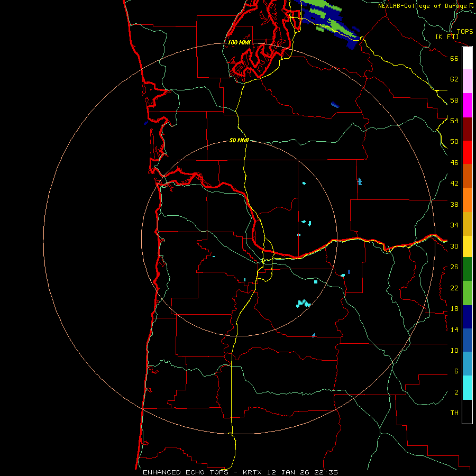This screenshot has width=476, height=476.
Task: Click the navy 14-18 kft legend swatch
Action: 467,317
